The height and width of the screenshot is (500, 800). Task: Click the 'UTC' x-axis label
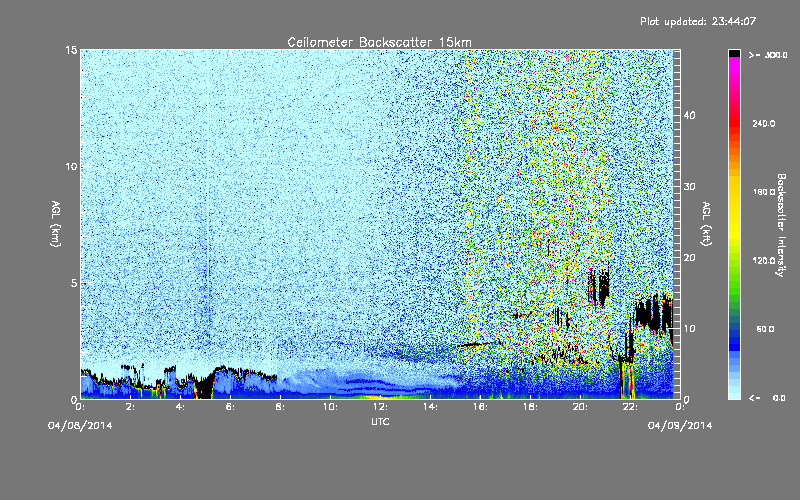380,421
